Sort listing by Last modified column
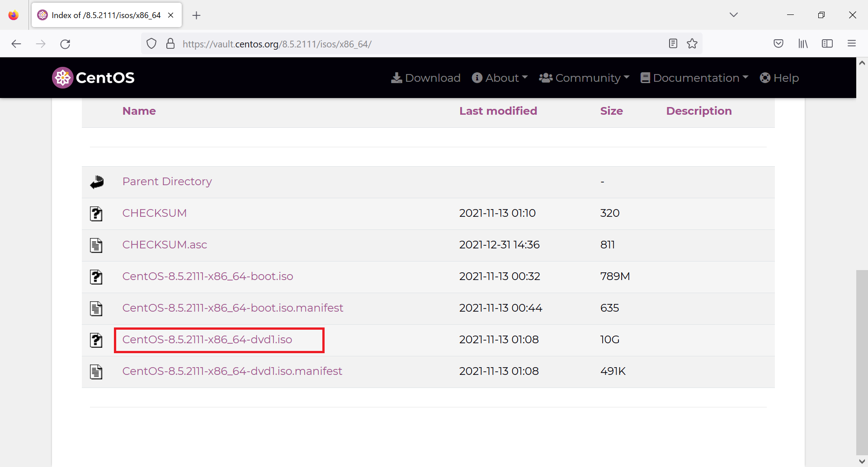Screen dimensions: 868x467 (498, 111)
